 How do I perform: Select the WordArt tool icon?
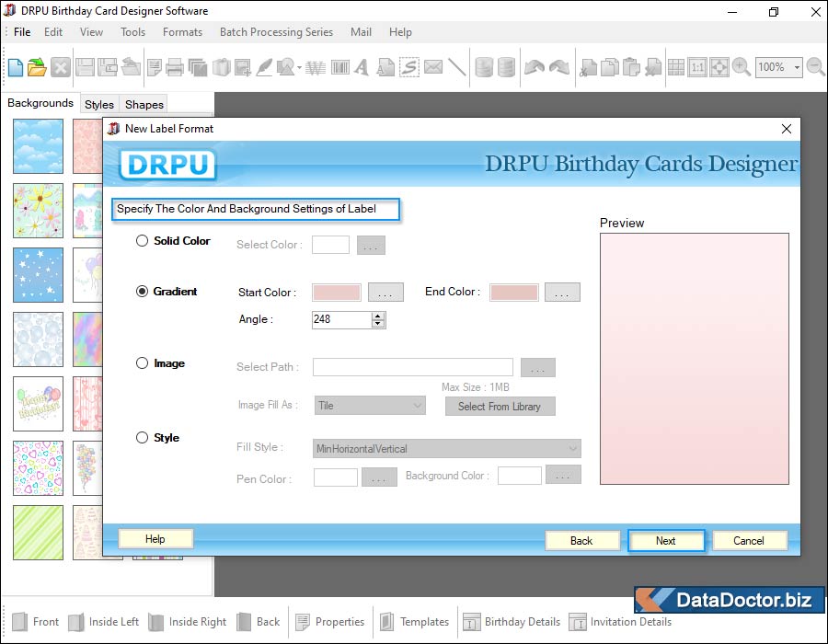tap(316, 67)
